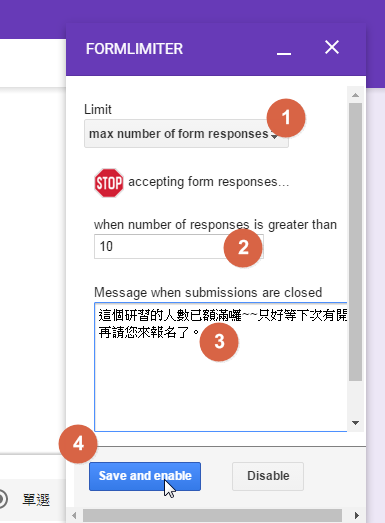385x523 pixels.
Task: Click the FORMLIMITER title text
Action: [134, 49]
